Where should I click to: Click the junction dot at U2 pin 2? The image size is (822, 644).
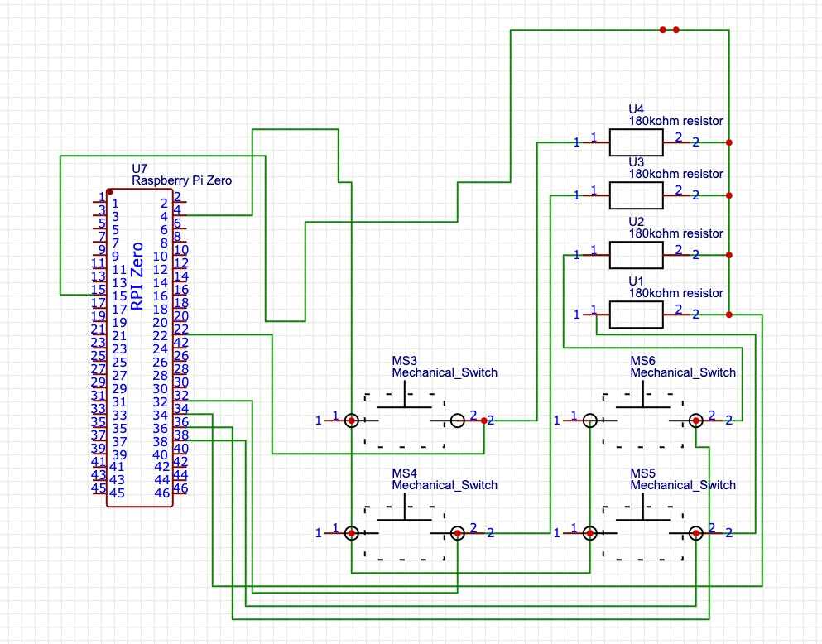pos(729,255)
